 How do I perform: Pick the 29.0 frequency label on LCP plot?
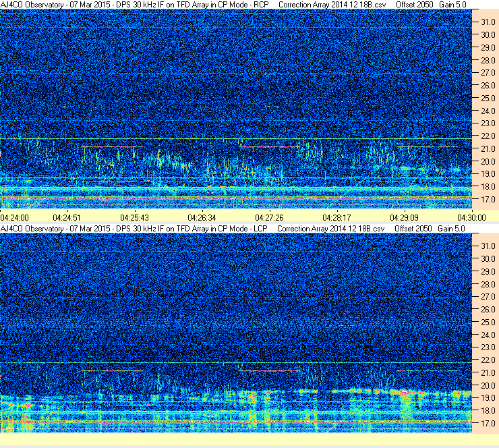point(488,272)
